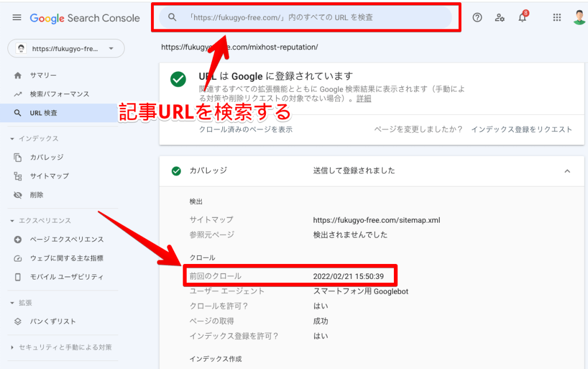The image size is (588, 369).
Task: Click large green check status icon
Action: [x=178, y=79]
